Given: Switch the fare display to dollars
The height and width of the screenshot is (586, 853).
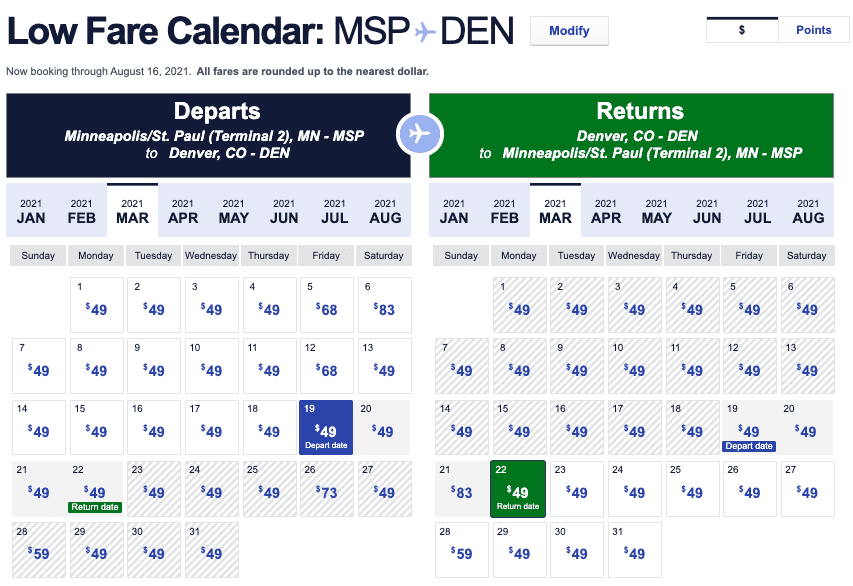Looking at the screenshot, I should 741,30.
